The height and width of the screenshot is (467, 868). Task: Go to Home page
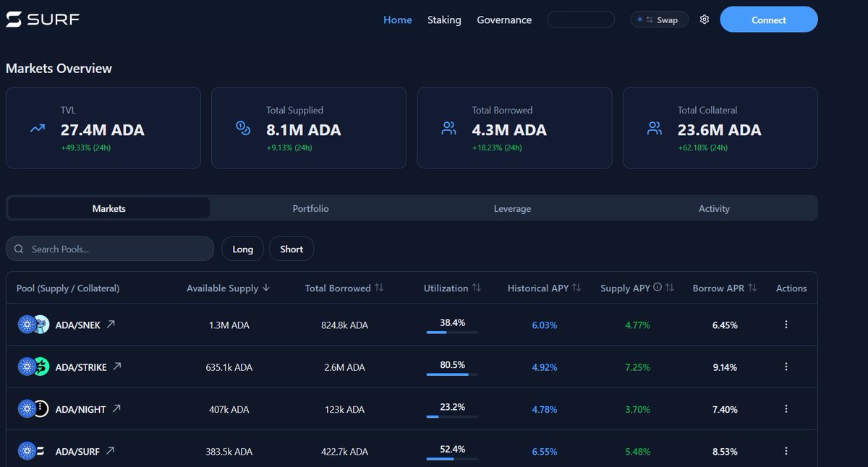click(x=398, y=20)
